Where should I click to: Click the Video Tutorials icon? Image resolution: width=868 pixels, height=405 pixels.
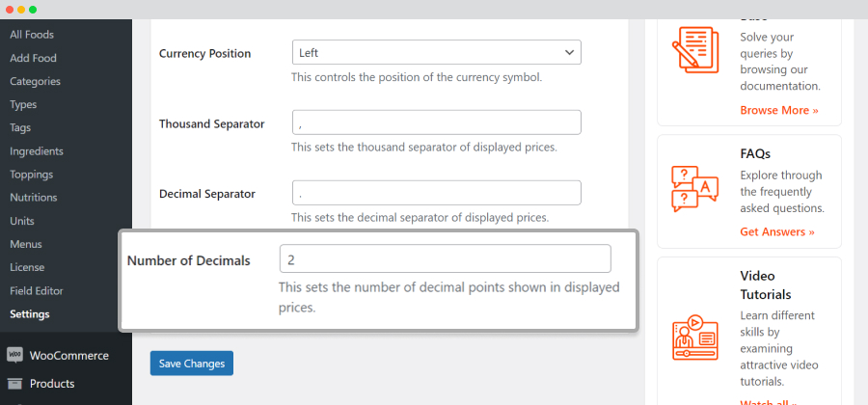[x=695, y=337]
